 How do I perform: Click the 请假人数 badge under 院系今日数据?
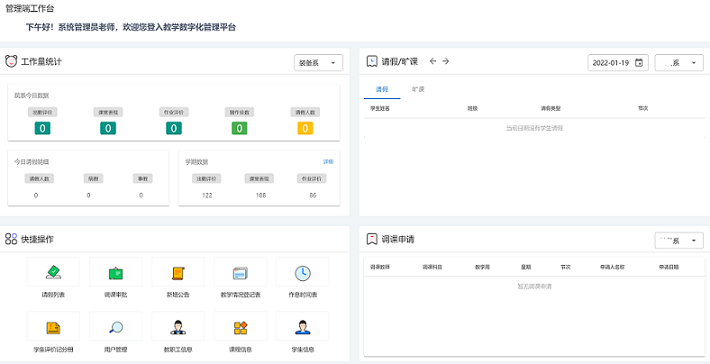(305, 112)
